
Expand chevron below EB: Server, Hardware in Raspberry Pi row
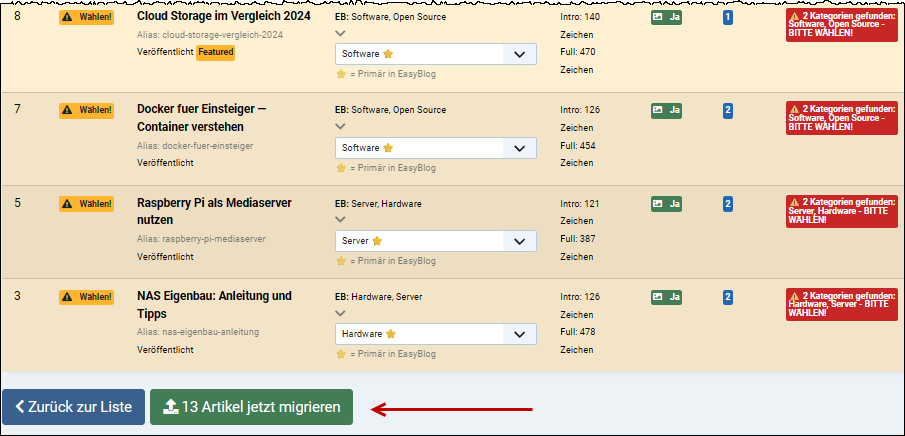click(x=341, y=219)
